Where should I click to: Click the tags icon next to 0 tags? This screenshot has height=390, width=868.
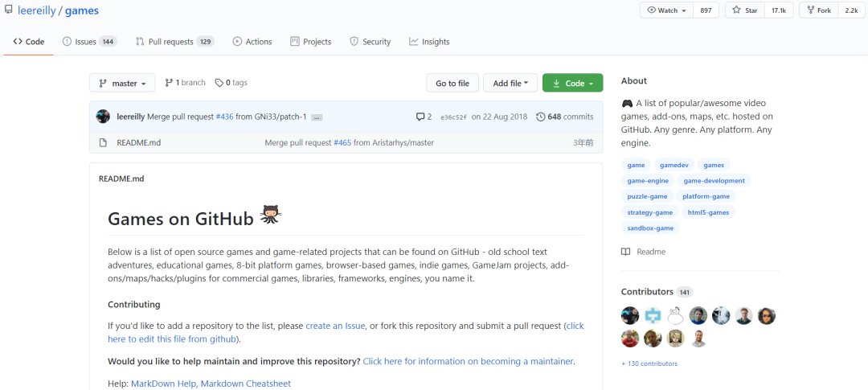point(219,83)
